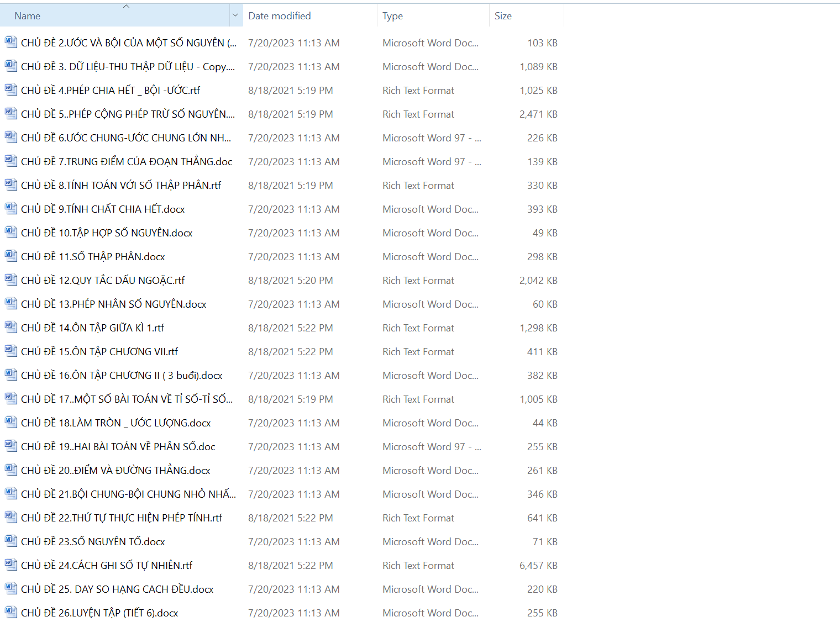Select file name CHỦ ĐỀ 7.TRUNG ĐIỂM CỦA ĐOẠN THẲNG.doc
Screen dimensions: 840x638
(x=127, y=161)
